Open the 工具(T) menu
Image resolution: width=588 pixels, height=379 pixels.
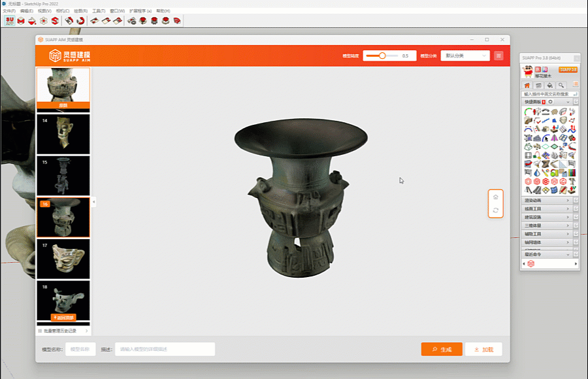(98, 11)
